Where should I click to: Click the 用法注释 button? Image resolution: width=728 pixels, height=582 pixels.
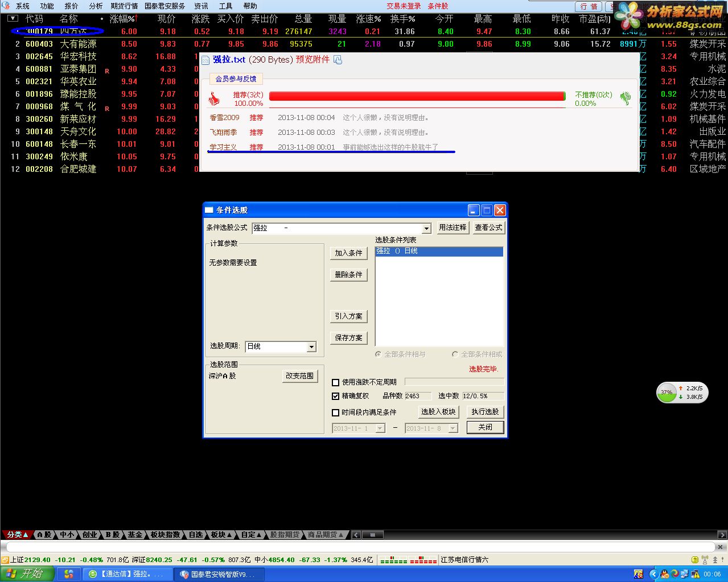point(453,228)
